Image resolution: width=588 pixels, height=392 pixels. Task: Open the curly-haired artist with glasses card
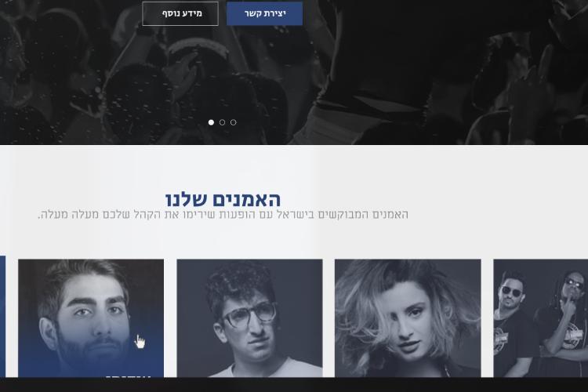pos(249,318)
